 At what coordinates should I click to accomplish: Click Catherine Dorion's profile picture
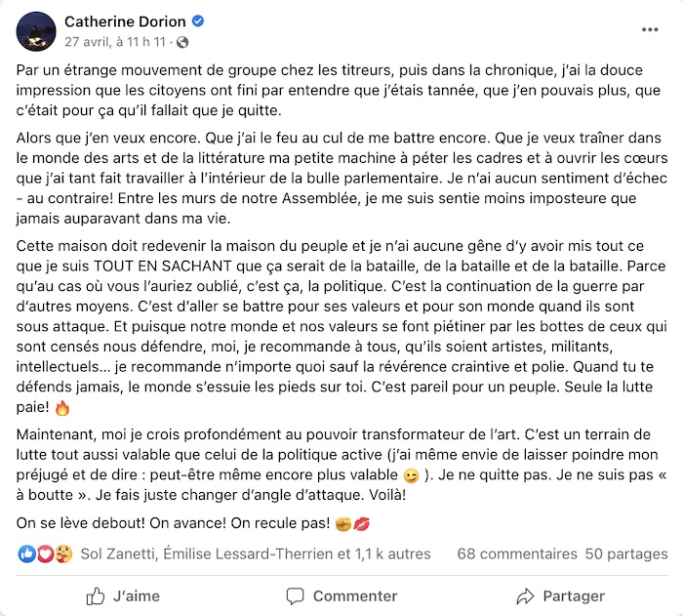36,31
